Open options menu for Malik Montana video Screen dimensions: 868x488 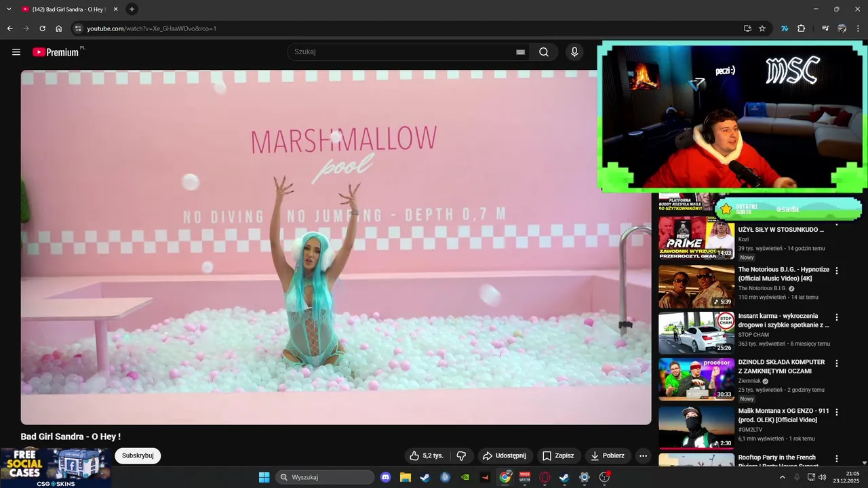(x=836, y=412)
